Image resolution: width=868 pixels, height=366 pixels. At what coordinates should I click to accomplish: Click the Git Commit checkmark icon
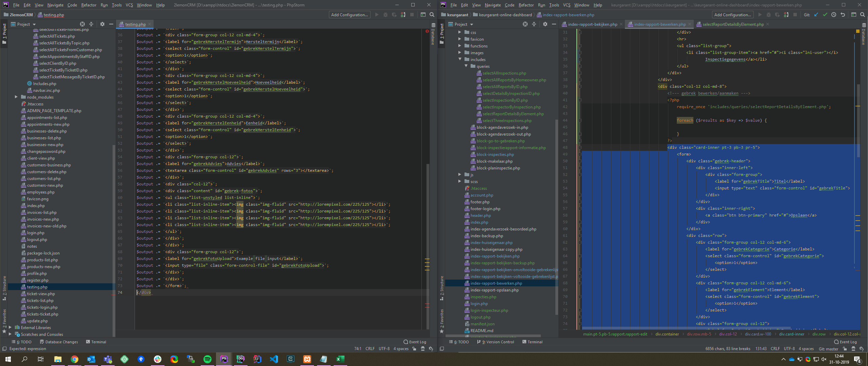[x=825, y=15]
